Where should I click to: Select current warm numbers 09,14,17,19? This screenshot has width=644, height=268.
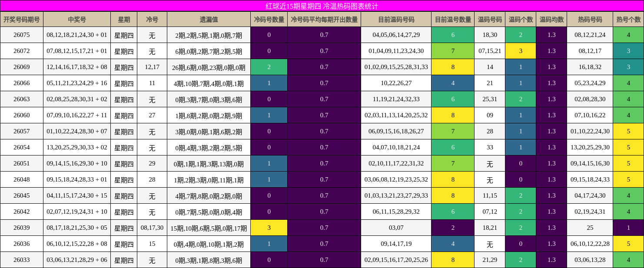coord(396,244)
